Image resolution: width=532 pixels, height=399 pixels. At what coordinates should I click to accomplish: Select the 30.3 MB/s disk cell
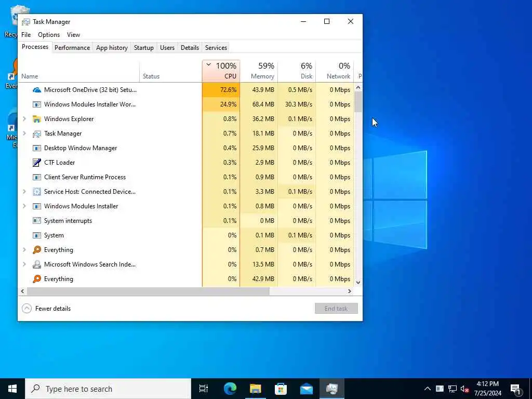[x=297, y=104]
